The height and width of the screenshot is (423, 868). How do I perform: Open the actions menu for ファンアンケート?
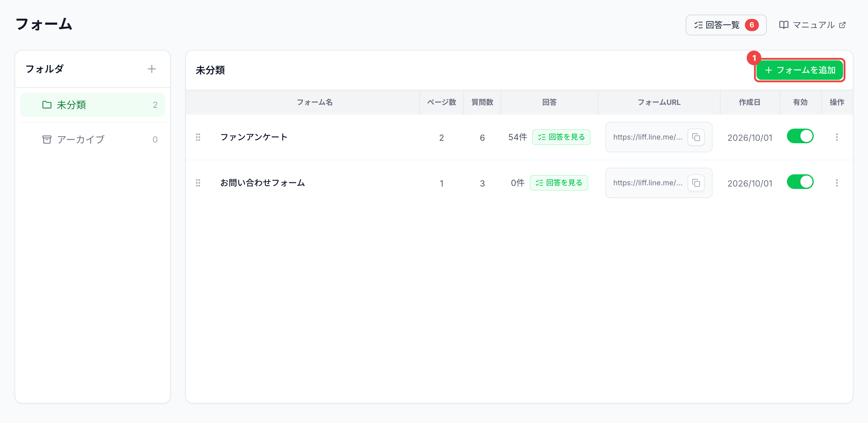pyautogui.click(x=837, y=137)
